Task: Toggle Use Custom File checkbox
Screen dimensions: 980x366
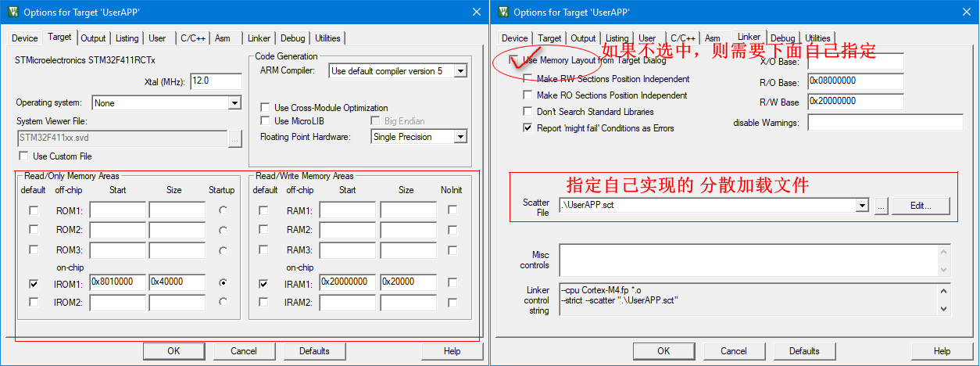Action: (x=23, y=156)
